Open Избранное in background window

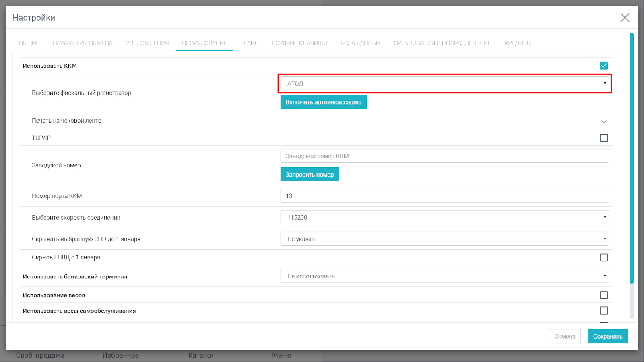(121, 356)
